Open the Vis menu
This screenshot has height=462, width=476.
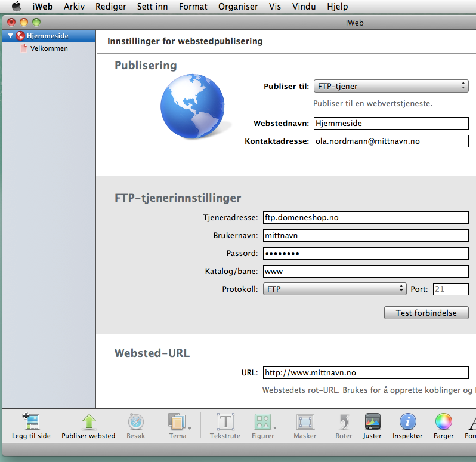click(x=275, y=7)
